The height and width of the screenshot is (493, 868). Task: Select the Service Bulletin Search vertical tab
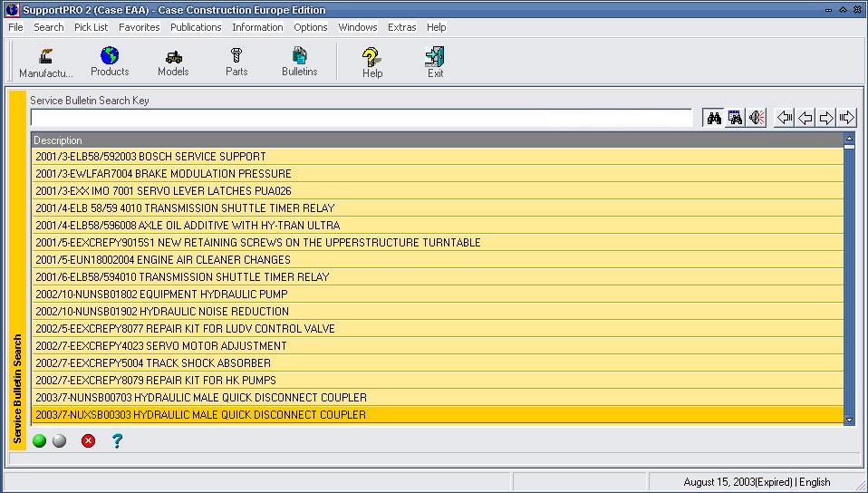tap(18, 270)
